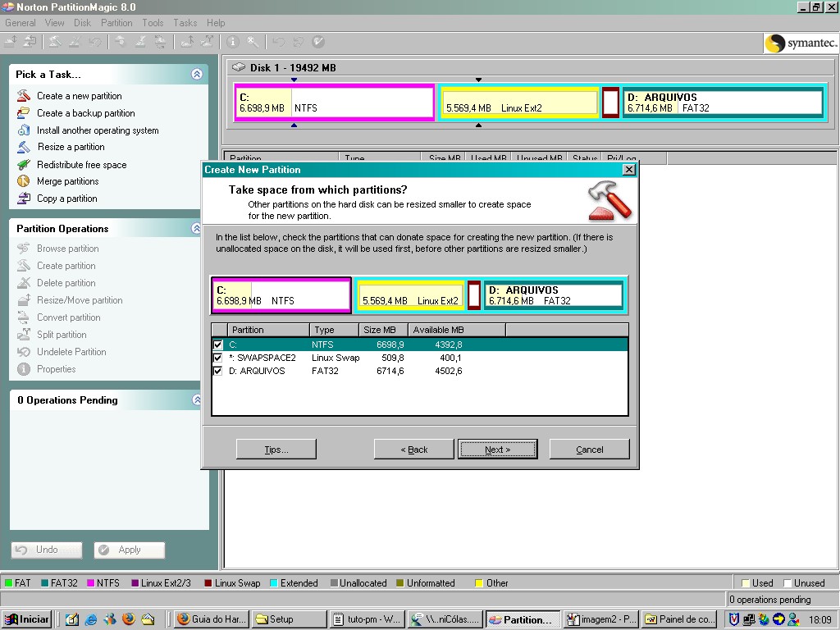Click the Undo button below the pending operations
Image resolution: width=840 pixels, height=630 pixels.
(47, 550)
